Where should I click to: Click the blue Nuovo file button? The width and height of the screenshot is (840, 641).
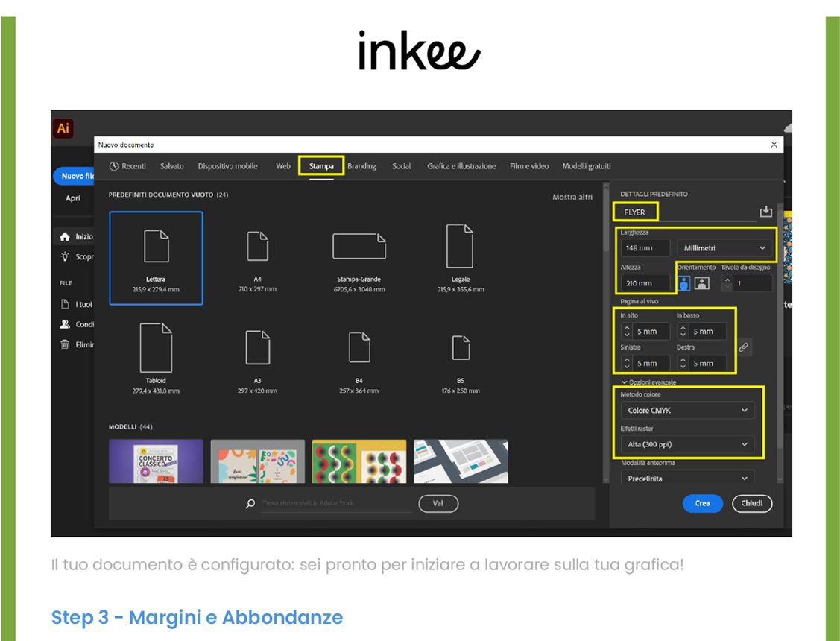click(74, 176)
